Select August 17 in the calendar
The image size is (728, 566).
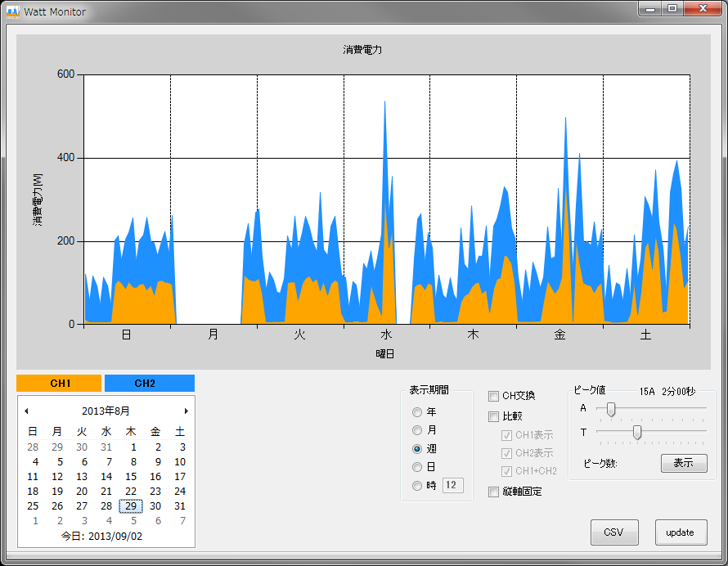(x=180, y=477)
